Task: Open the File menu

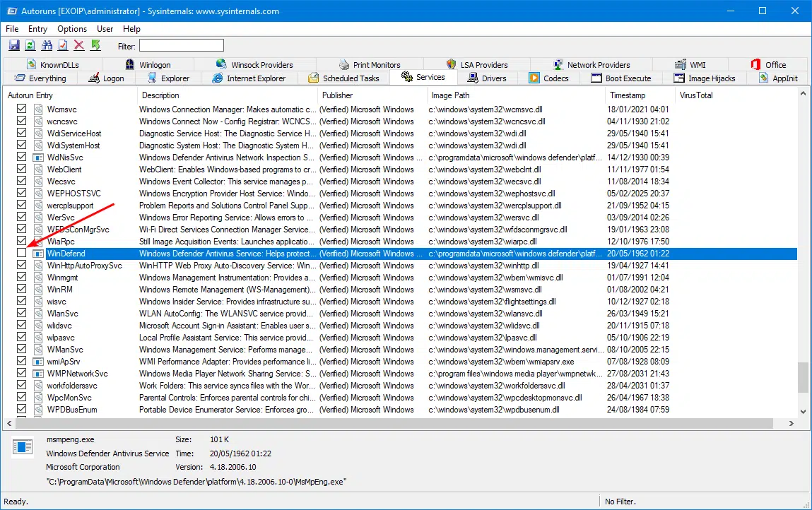Action: [x=12, y=29]
